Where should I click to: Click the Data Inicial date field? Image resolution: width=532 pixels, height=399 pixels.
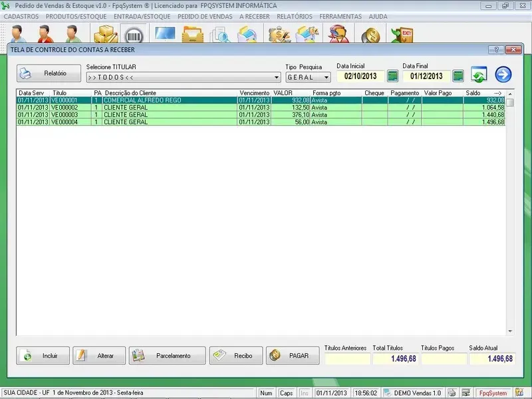pyautogui.click(x=360, y=76)
